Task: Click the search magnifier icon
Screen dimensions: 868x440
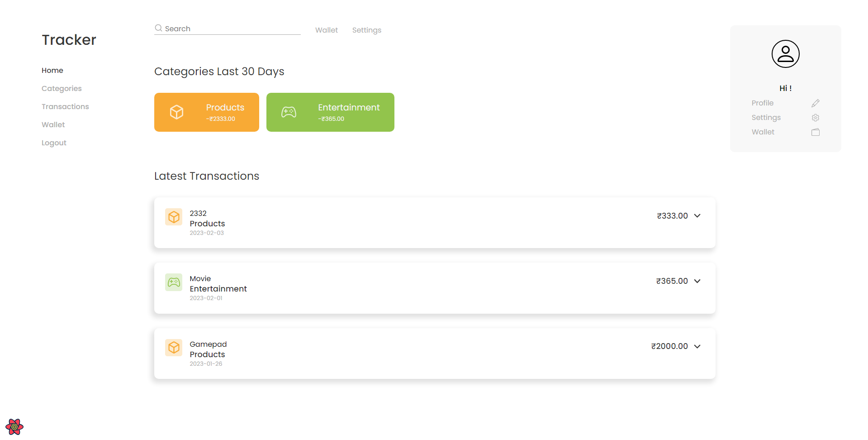Action: [158, 28]
